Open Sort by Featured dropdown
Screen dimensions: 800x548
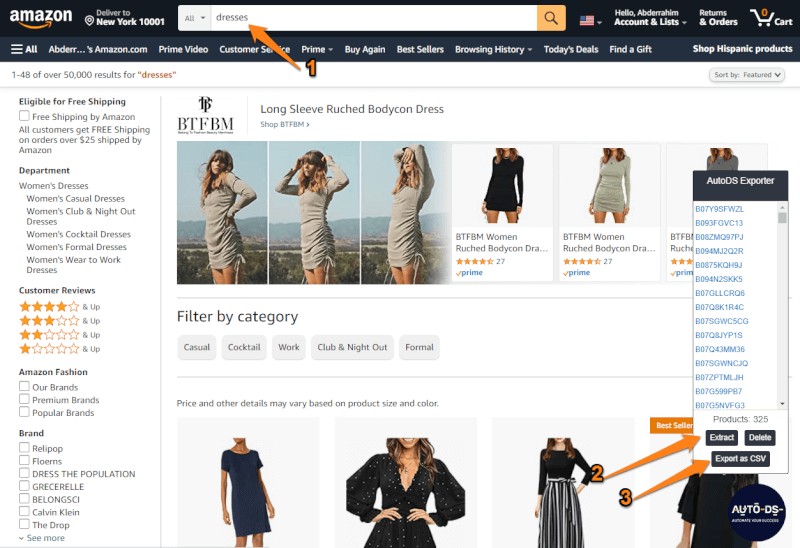746,74
